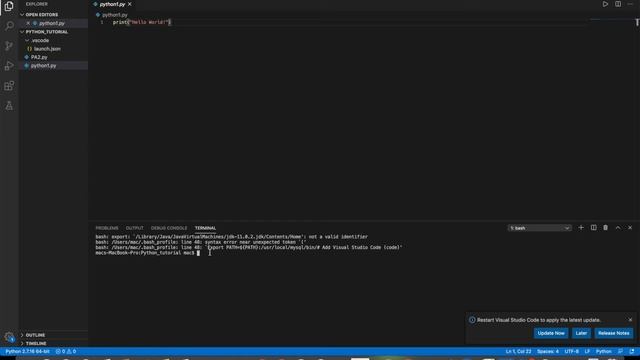
Task: Open the Search view in activity bar
Action: point(9,26)
